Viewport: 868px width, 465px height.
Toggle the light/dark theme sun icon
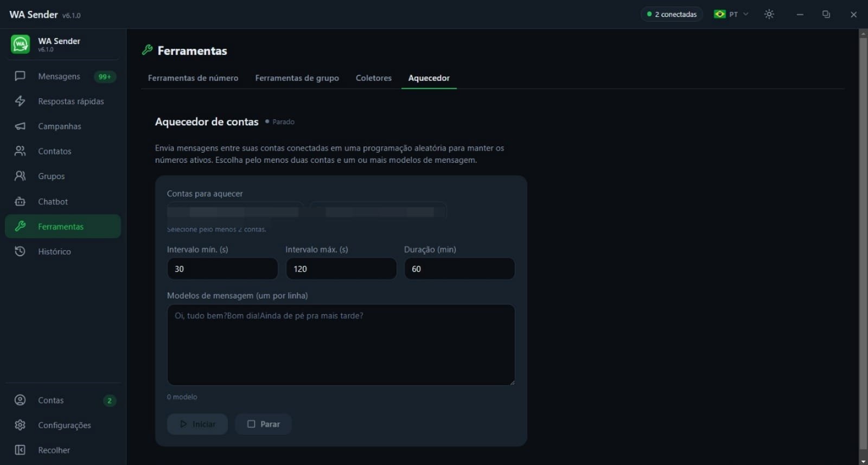click(769, 14)
